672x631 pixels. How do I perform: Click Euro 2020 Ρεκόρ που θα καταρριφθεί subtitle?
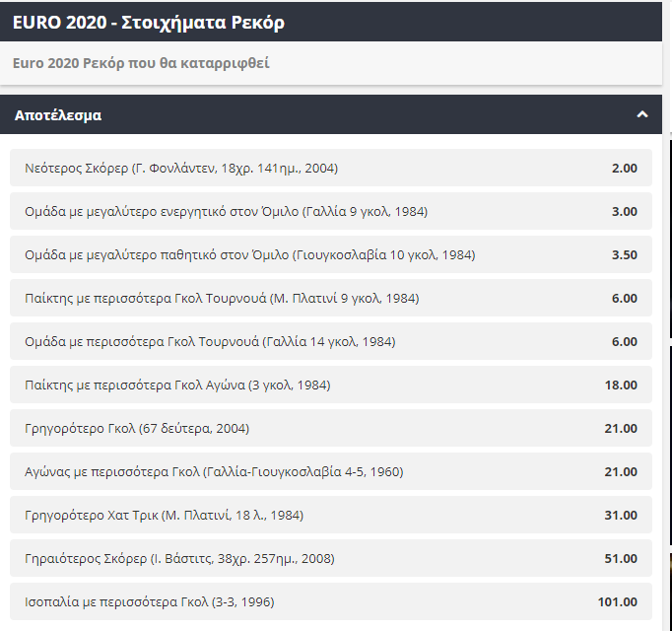coord(141,63)
